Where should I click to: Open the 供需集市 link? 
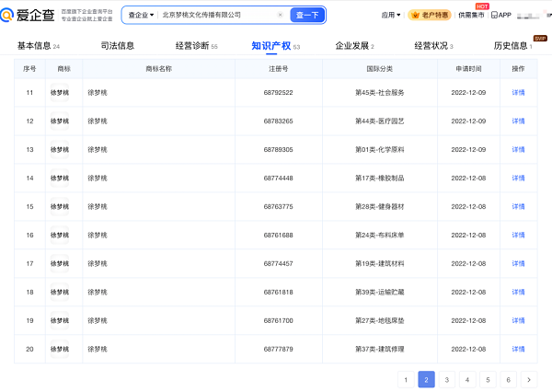coord(471,15)
